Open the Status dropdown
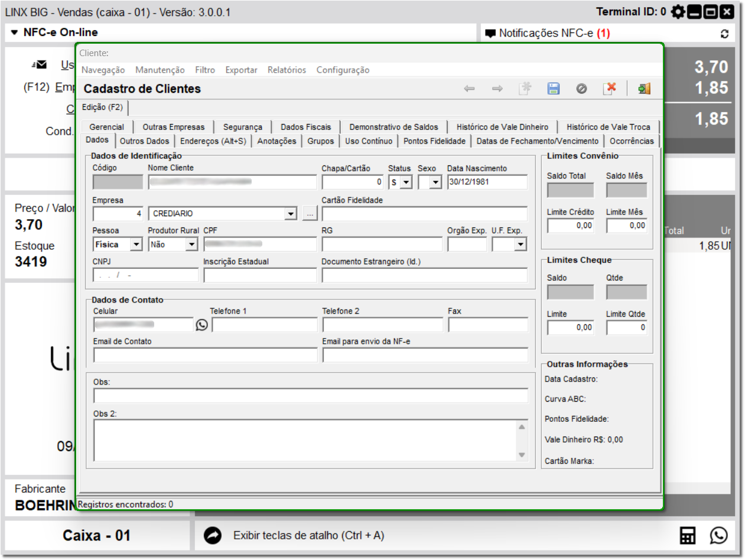This screenshot has width=745, height=560. coord(405,183)
